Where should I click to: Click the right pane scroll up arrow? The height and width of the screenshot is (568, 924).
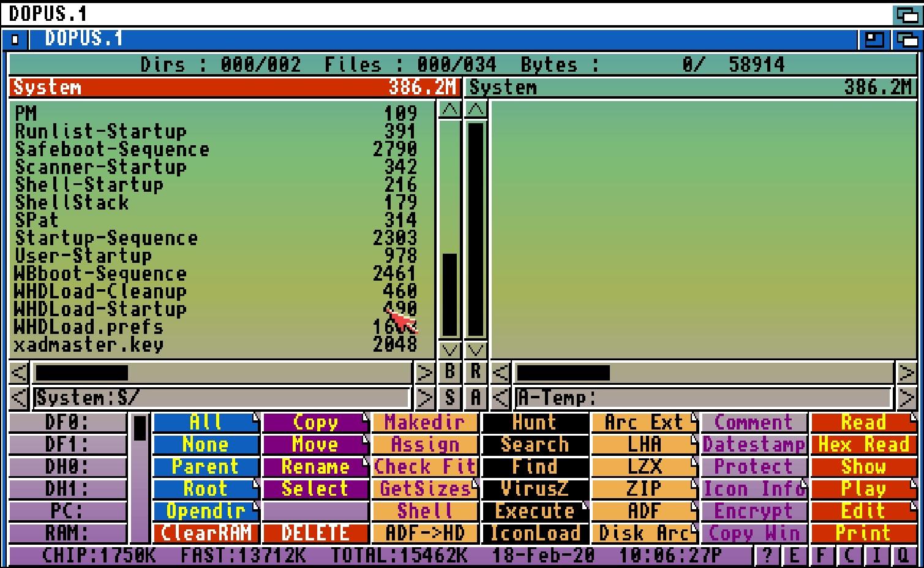point(476,110)
